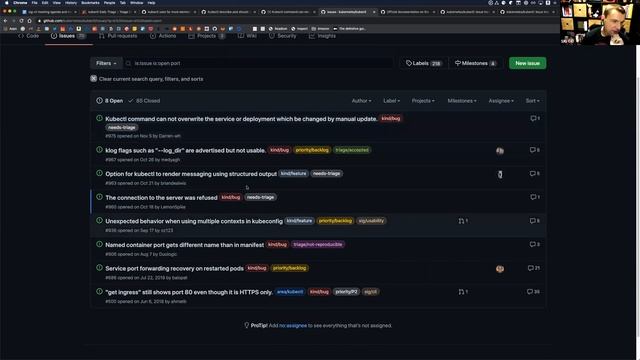Click triage/accepted label on klog flags issue

click(x=352, y=150)
